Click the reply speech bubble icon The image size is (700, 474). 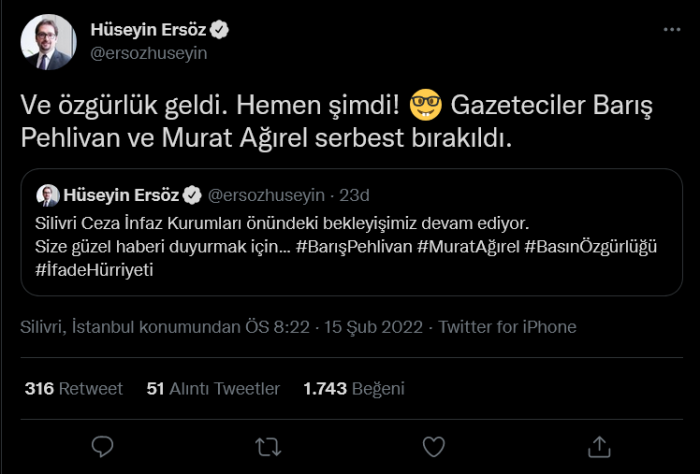tap(102, 445)
